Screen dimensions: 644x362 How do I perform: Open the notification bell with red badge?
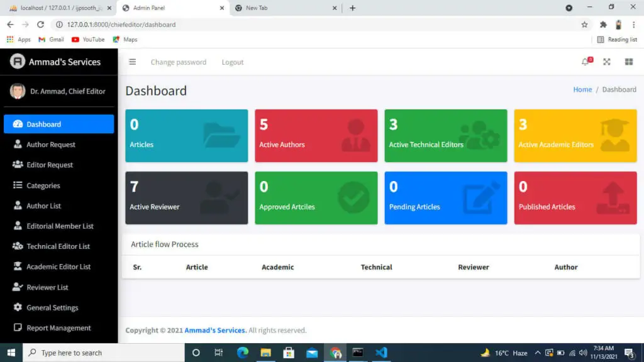pyautogui.click(x=585, y=62)
